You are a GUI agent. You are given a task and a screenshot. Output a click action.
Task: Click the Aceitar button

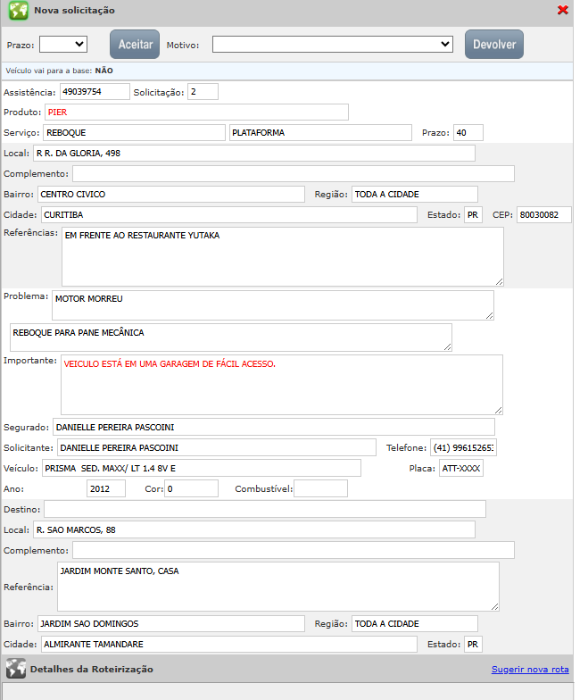coord(135,45)
